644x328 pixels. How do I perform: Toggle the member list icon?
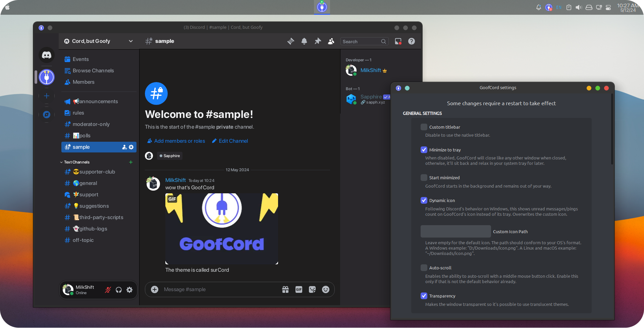tap(331, 41)
